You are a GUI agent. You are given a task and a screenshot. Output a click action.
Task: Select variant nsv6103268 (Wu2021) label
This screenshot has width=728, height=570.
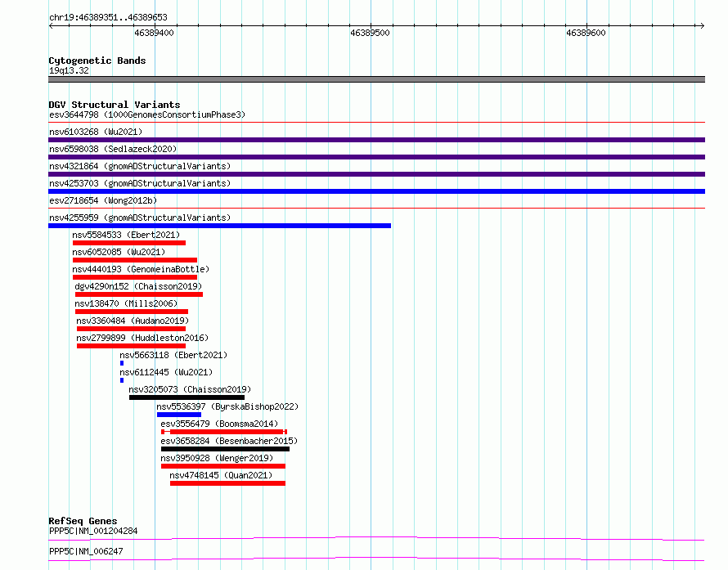[96, 132]
